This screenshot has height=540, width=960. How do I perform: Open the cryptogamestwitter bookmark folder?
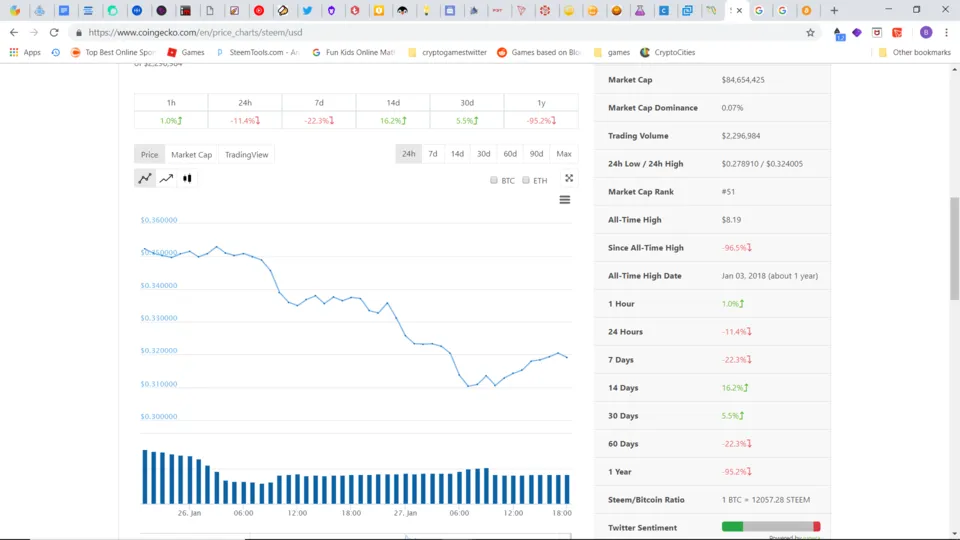coord(447,53)
